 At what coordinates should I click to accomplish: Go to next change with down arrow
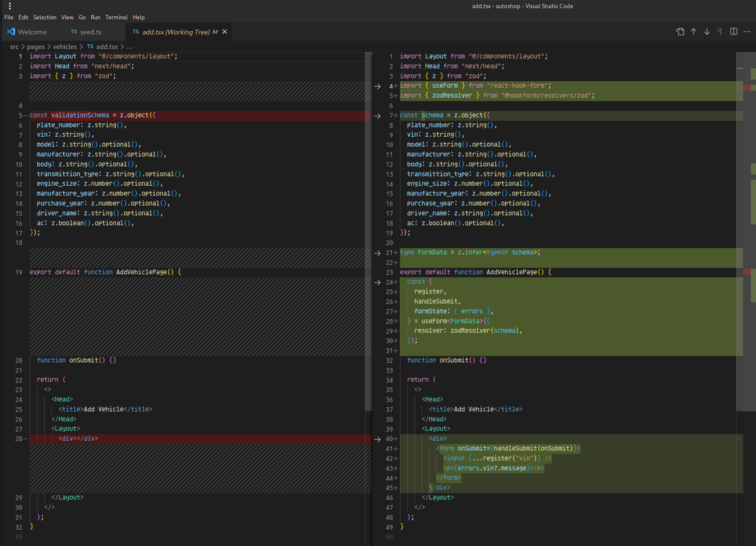pos(707,32)
